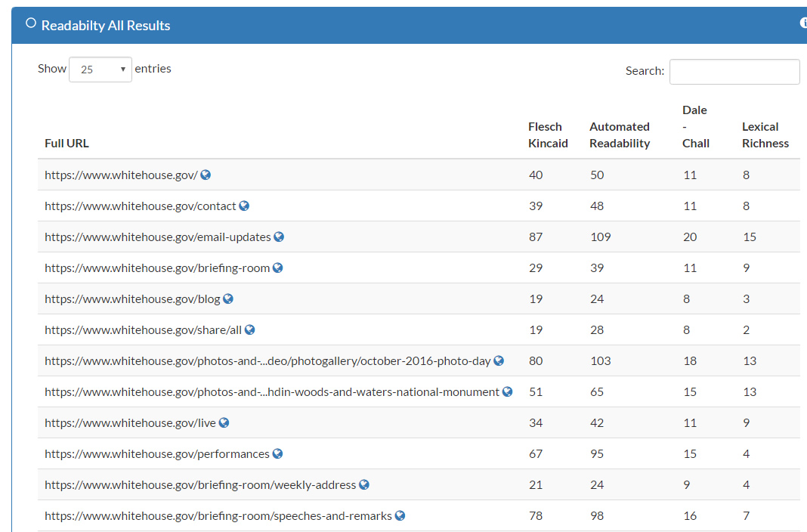Click Flesch Kincaid value 51

click(536, 391)
